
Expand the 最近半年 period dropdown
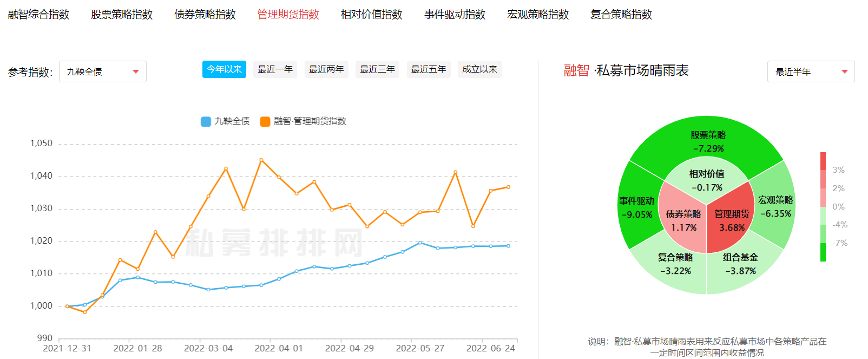(x=810, y=71)
